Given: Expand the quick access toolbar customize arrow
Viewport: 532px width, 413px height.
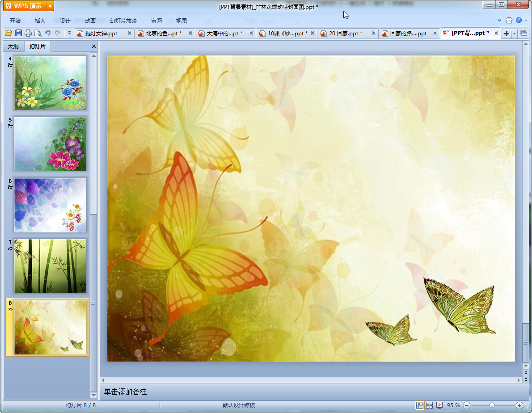Looking at the screenshot, I should click(x=69, y=33).
